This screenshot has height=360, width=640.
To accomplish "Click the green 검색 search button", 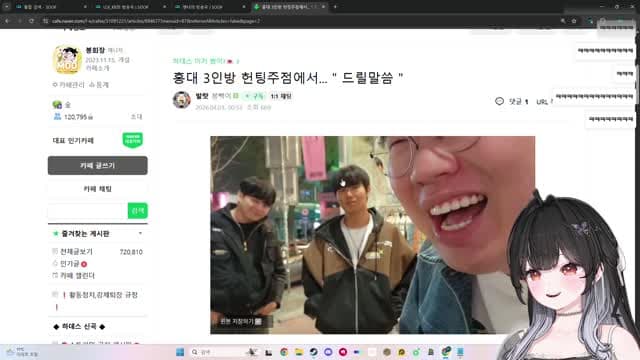I will coord(138,211).
